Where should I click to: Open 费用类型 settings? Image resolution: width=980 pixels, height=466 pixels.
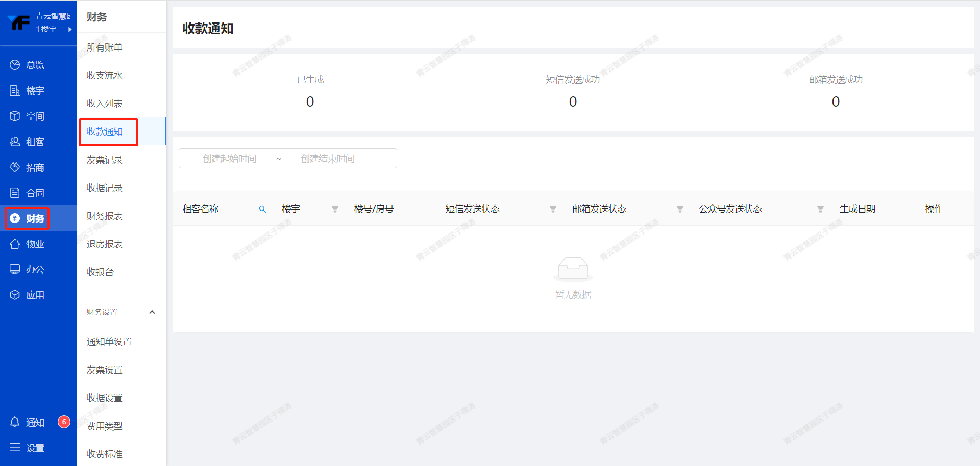pyautogui.click(x=105, y=426)
